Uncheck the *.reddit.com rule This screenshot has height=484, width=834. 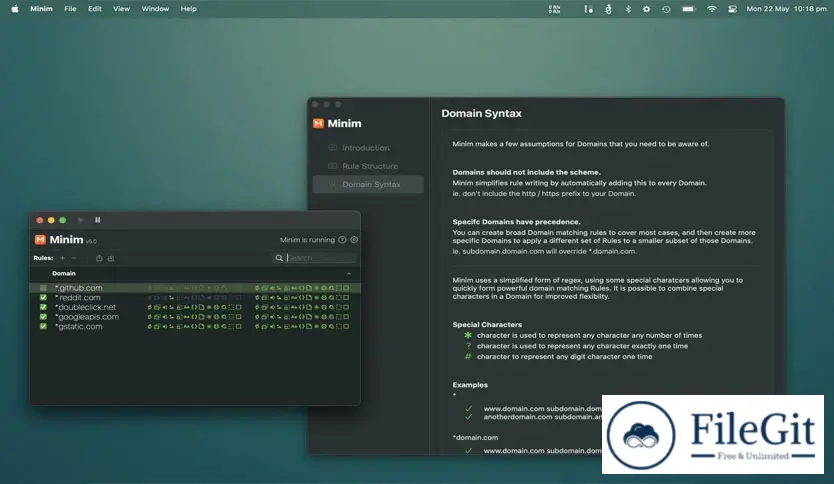point(43,297)
